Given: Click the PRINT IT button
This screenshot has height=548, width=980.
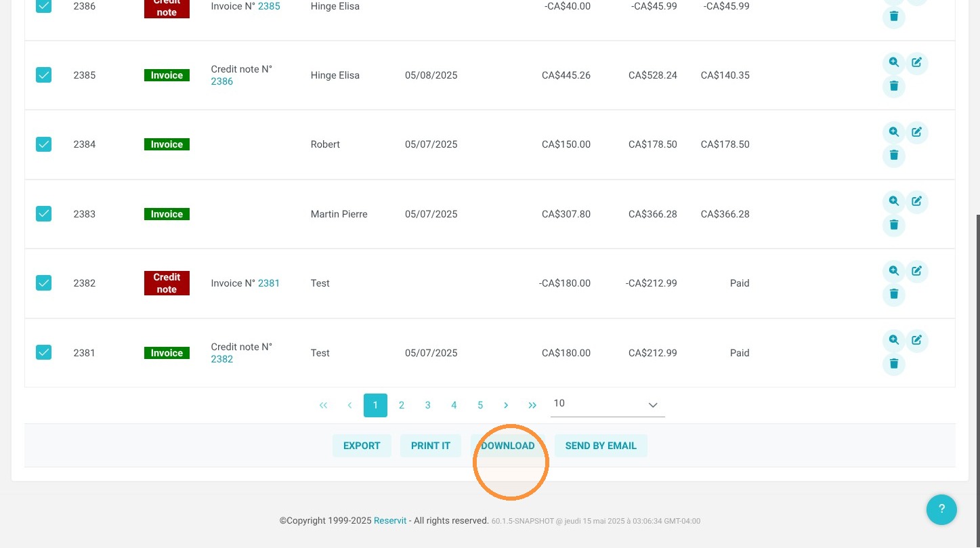Looking at the screenshot, I should pos(431,446).
